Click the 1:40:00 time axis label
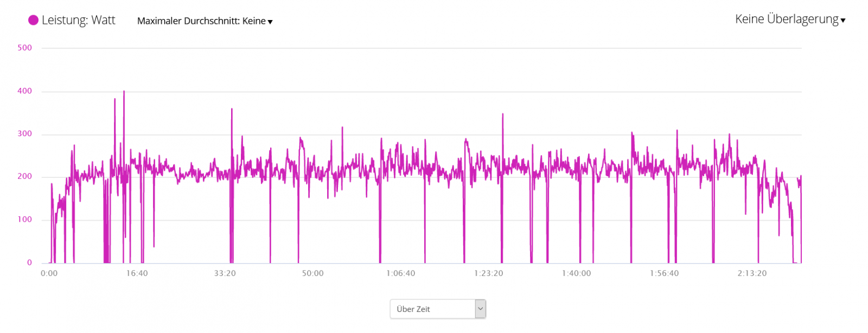The height and width of the screenshot is (333, 868). (x=576, y=273)
